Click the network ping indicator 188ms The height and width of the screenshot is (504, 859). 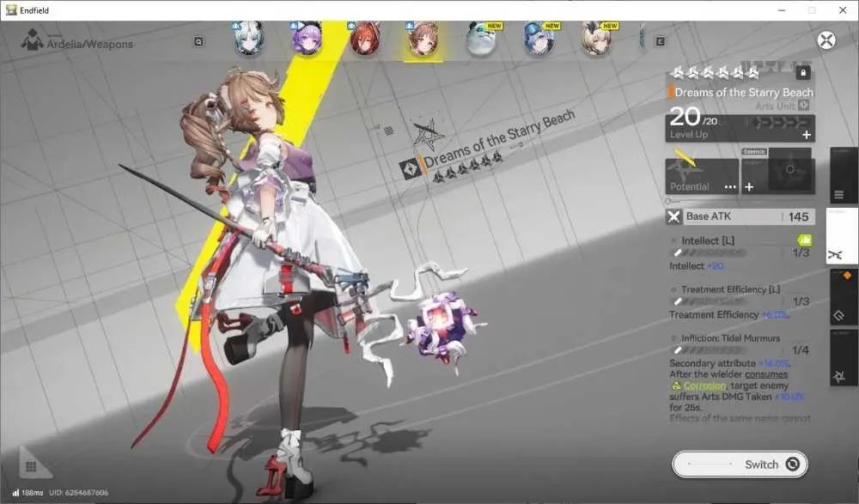click(27, 493)
